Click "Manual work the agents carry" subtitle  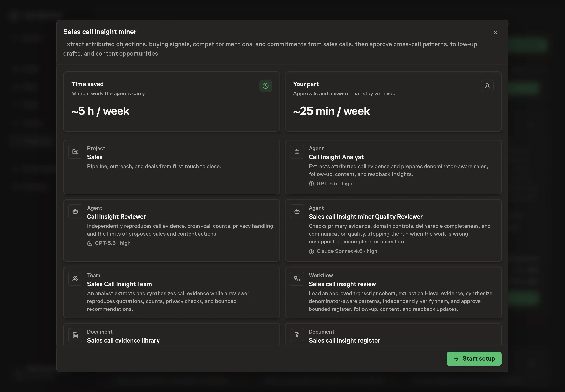[x=108, y=93]
